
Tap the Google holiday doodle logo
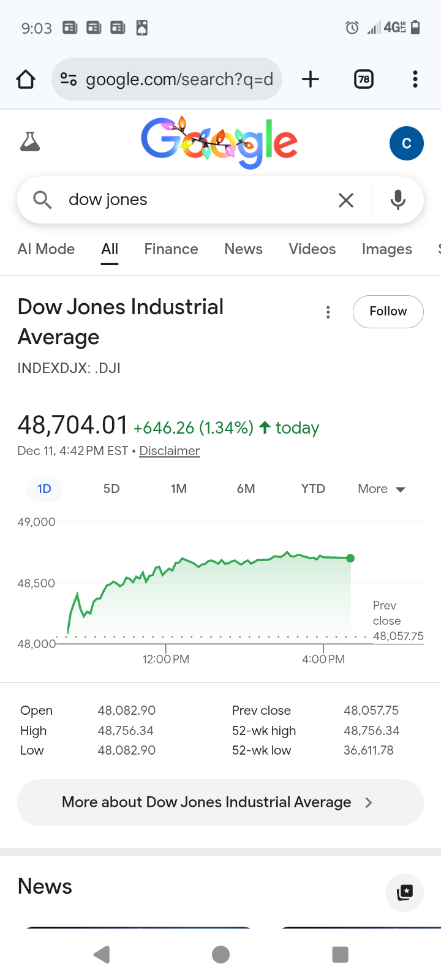point(219,142)
